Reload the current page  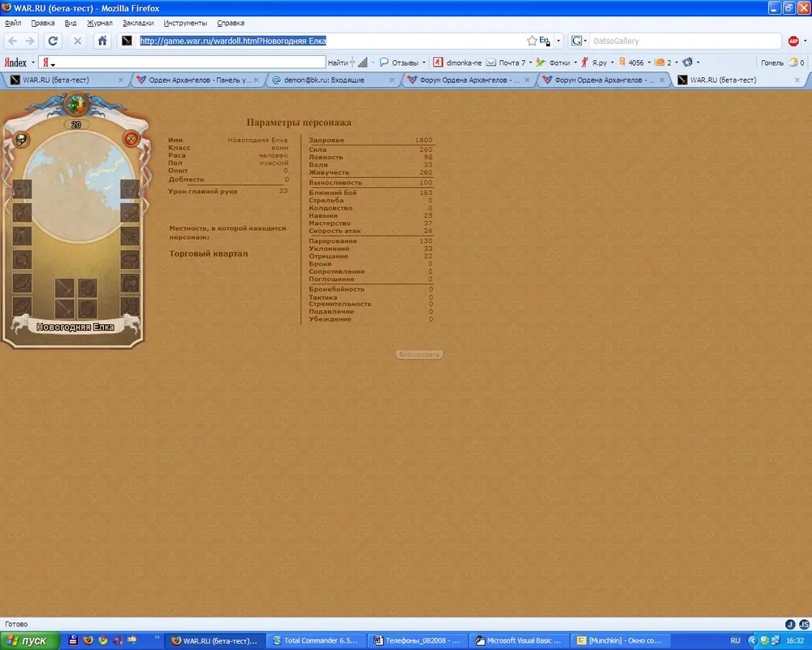pos(54,41)
